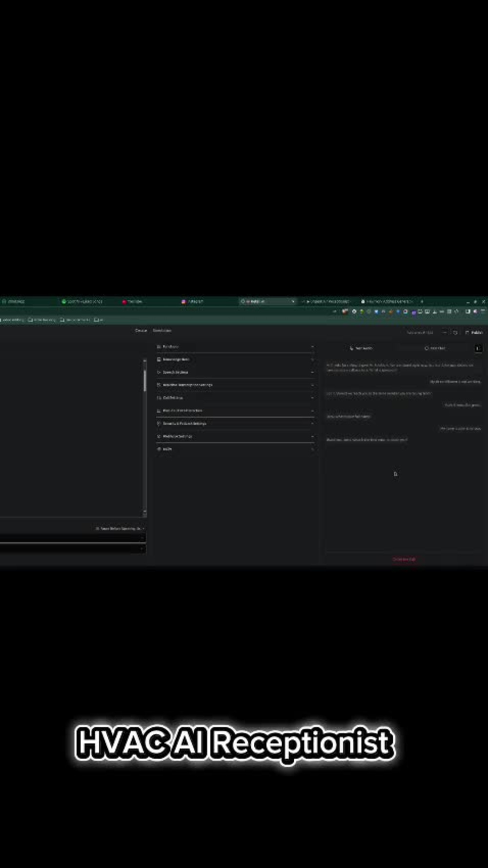This screenshot has width=488, height=868.
Task: Expand the MCPs section chevron
Action: [x=312, y=449]
